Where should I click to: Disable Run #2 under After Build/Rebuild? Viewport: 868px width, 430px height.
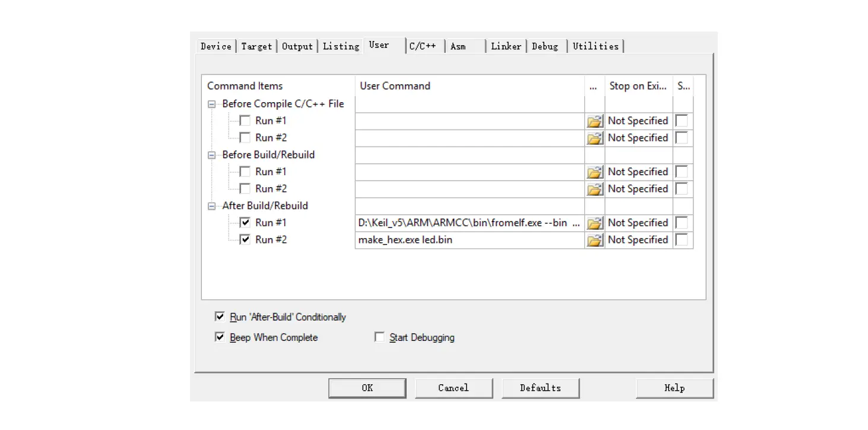point(245,239)
